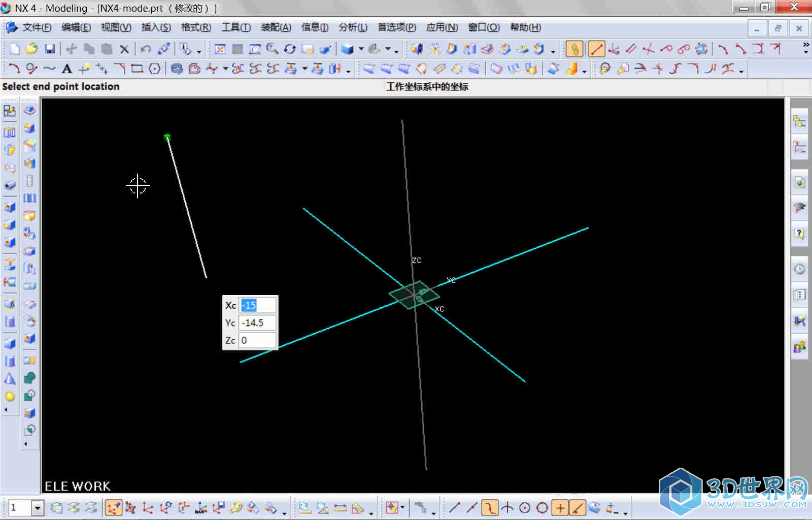Expand the shaded cube rendering style dropdown
Image resolution: width=812 pixels, height=520 pixels.
point(361,49)
